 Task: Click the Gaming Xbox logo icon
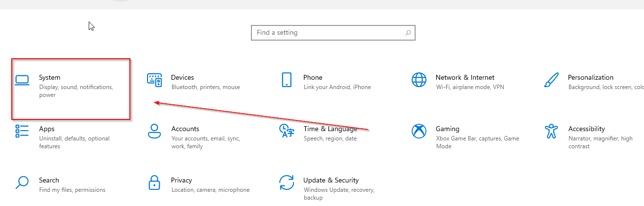coord(419,131)
